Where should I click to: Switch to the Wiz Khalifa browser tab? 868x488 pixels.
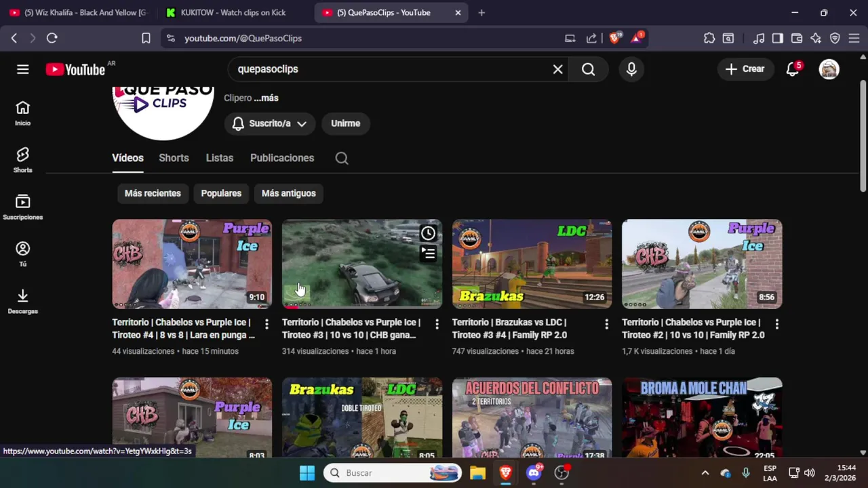(x=78, y=13)
